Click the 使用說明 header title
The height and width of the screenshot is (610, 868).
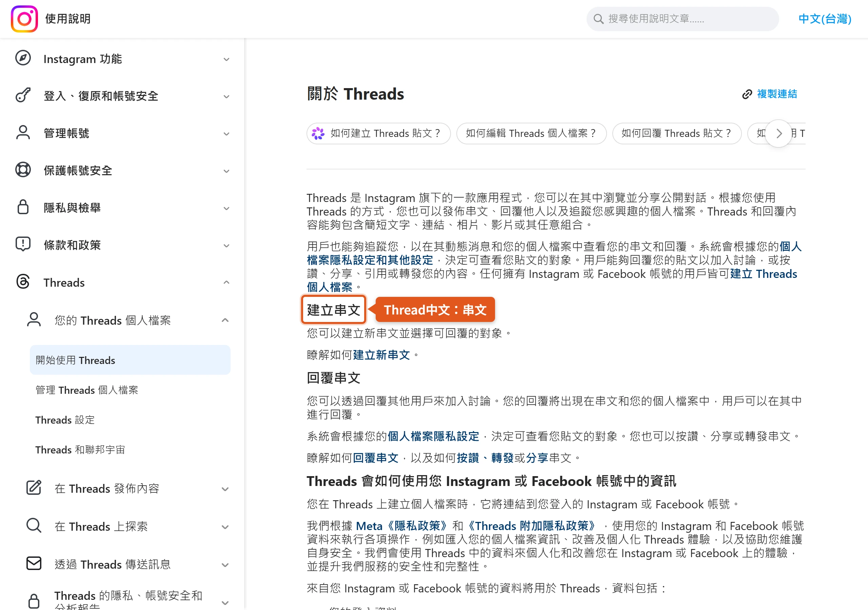click(x=68, y=19)
